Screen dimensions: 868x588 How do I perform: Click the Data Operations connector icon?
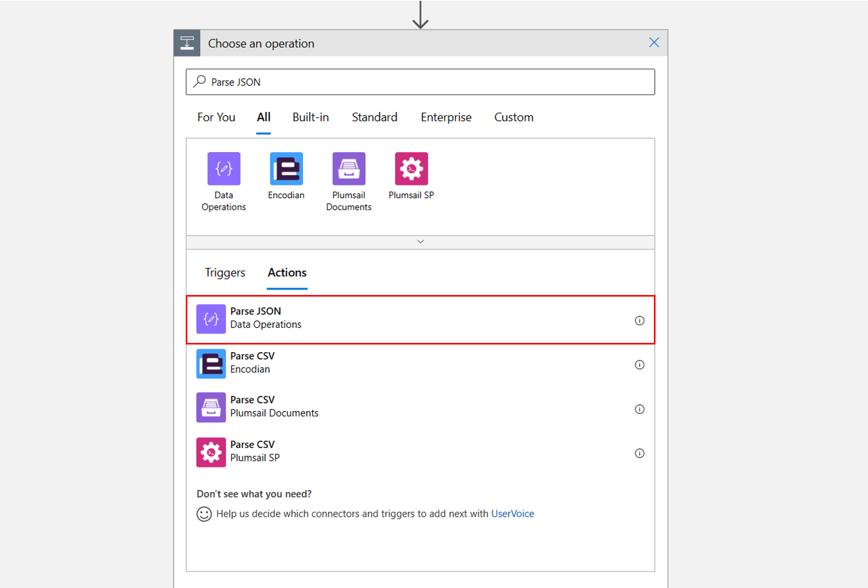click(224, 169)
